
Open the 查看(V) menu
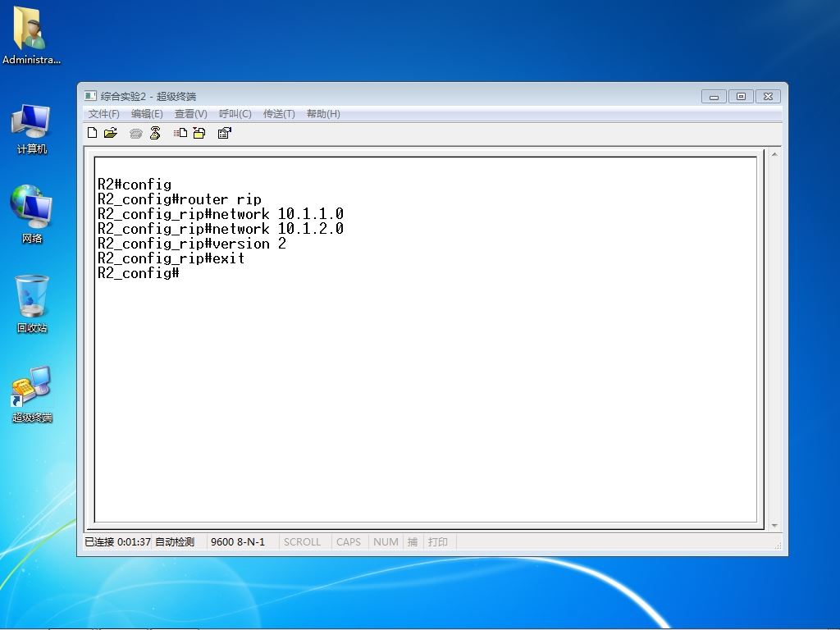point(190,113)
